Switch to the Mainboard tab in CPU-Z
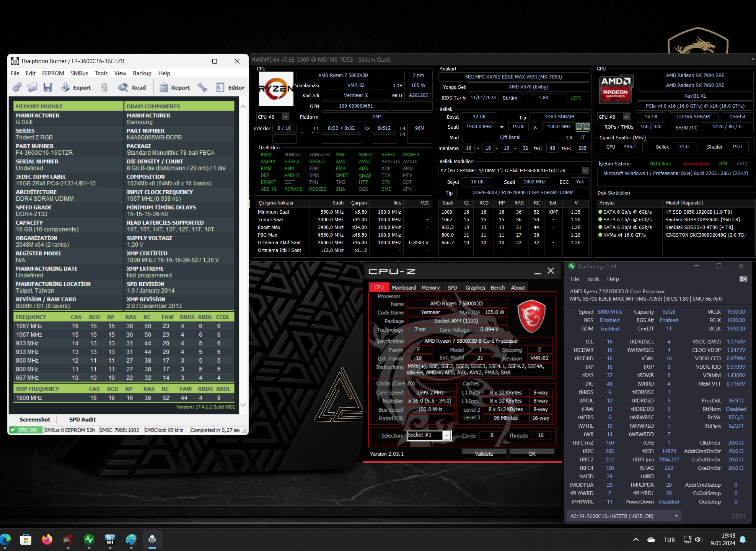 tap(404, 288)
